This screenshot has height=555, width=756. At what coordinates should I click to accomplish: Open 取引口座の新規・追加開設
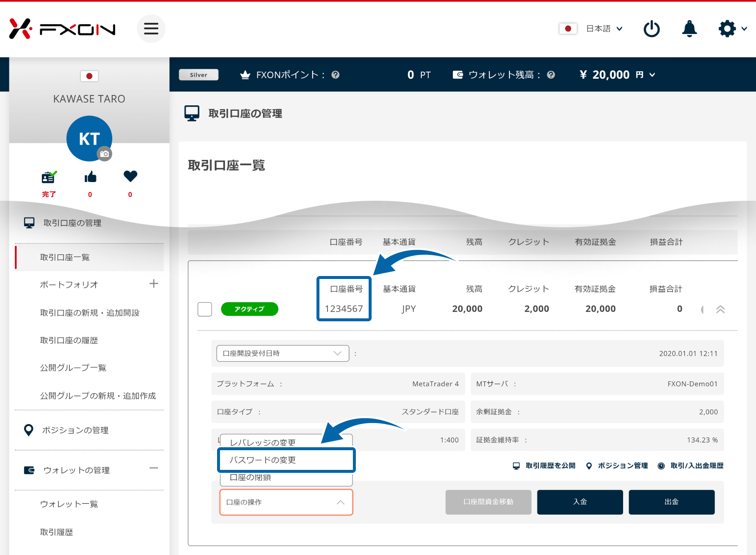[90, 313]
